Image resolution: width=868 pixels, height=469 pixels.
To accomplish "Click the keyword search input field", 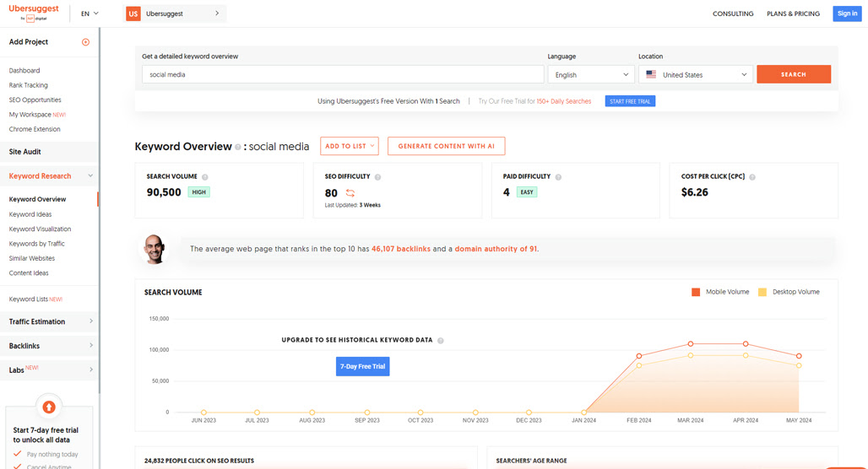I will point(343,75).
